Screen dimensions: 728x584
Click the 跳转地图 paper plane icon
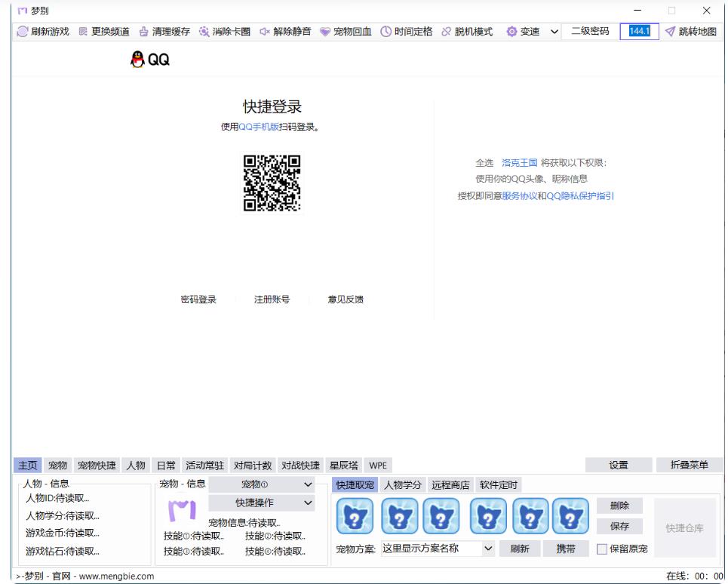[x=670, y=32]
